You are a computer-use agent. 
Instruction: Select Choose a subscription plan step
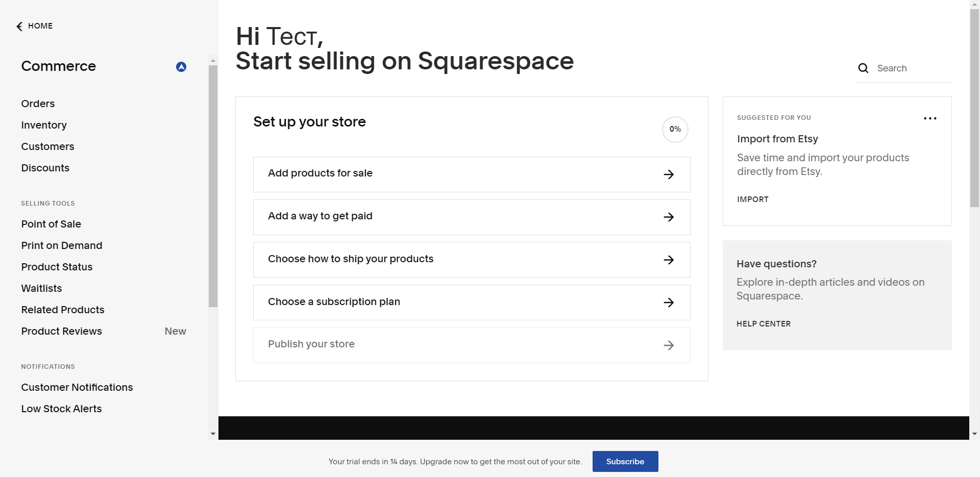click(x=472, y=303)
